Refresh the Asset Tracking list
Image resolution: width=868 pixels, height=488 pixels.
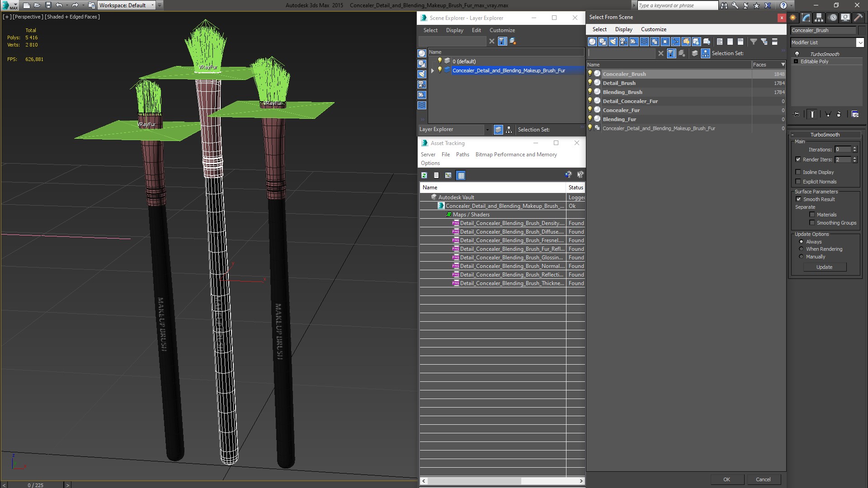(x=424, y=175)
